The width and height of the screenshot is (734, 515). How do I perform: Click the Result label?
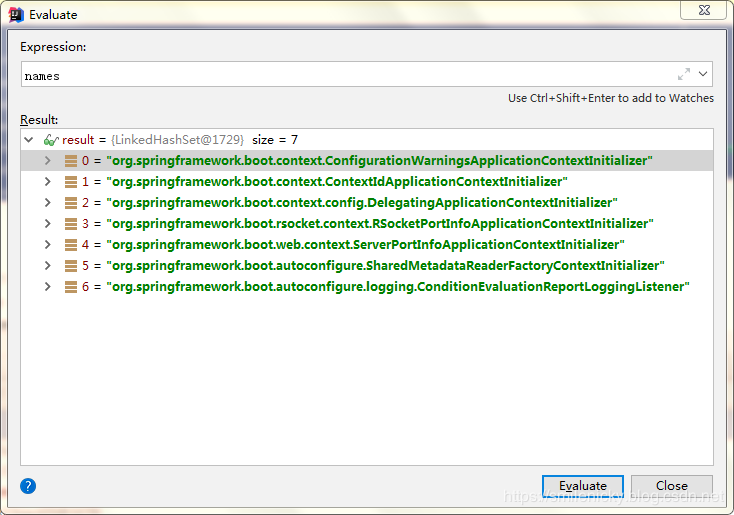(39, 120)
